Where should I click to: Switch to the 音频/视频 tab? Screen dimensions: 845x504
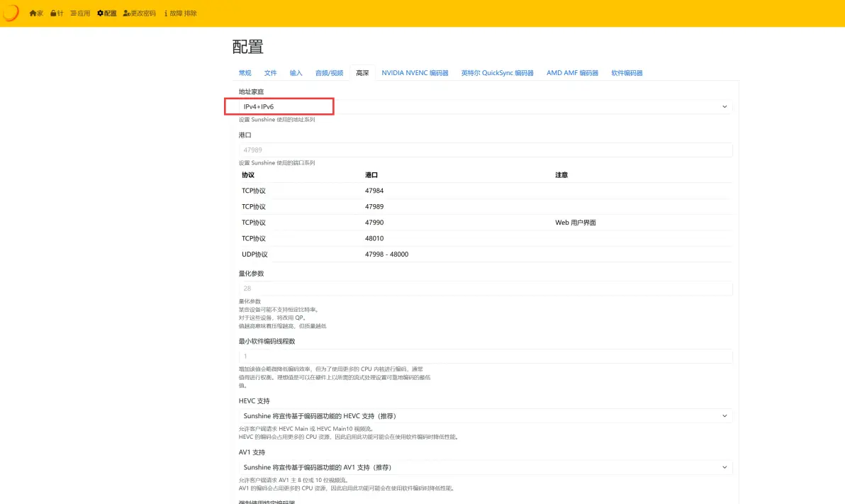point(329,73)
